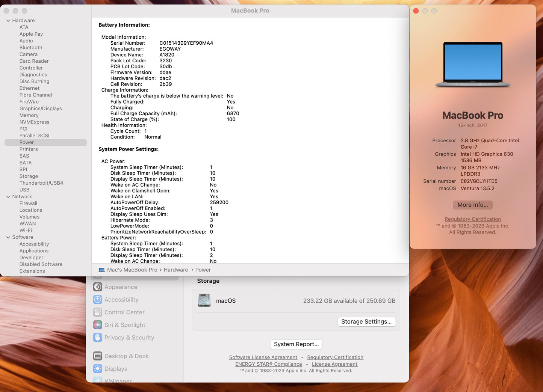Open Storage Settings... button
543x392 pixels.
coord(366,322)
